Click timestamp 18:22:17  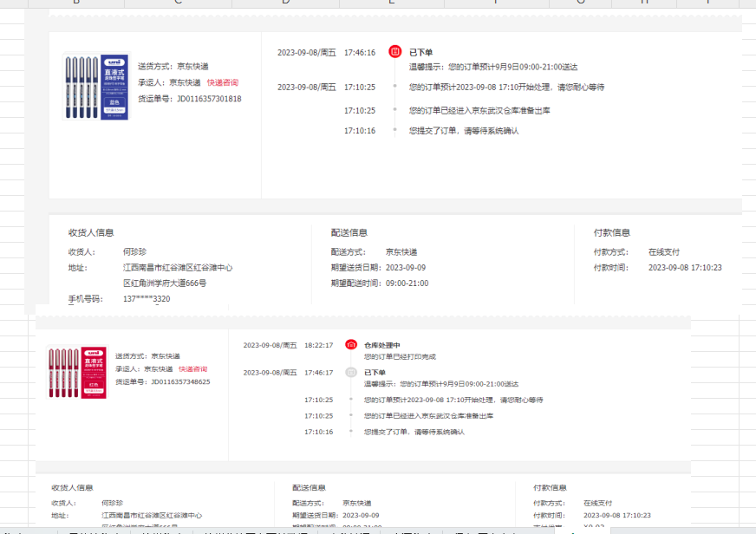coord(319,345)
